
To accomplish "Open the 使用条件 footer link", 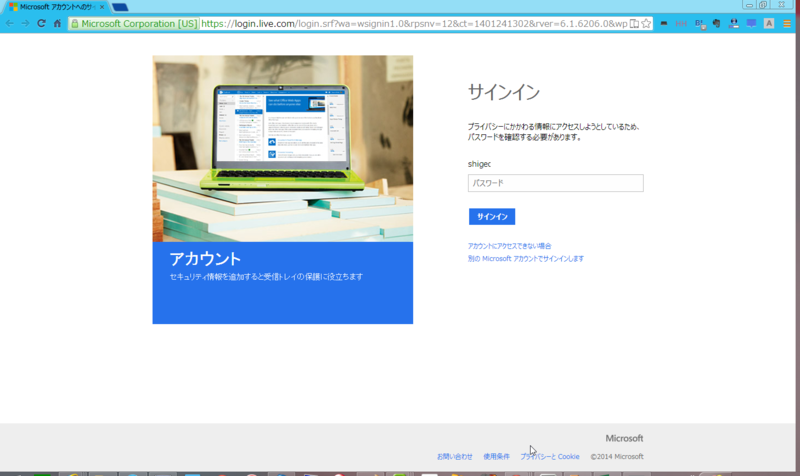I will point(496,457).
